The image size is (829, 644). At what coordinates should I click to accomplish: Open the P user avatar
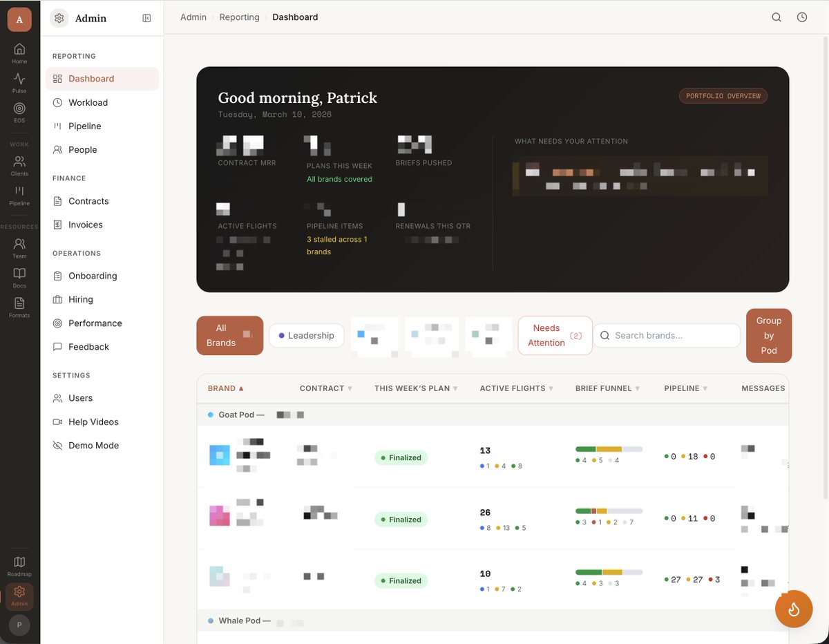(19, 625)
